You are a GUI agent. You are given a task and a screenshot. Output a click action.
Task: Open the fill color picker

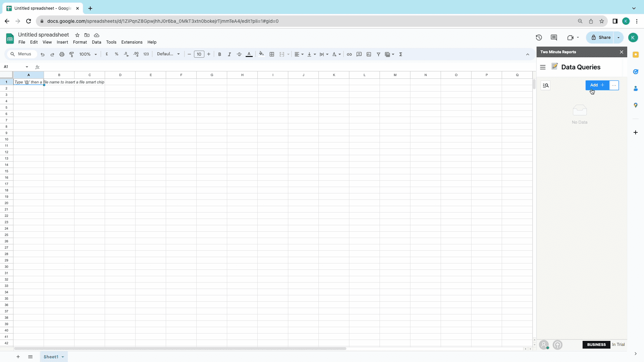261,54
